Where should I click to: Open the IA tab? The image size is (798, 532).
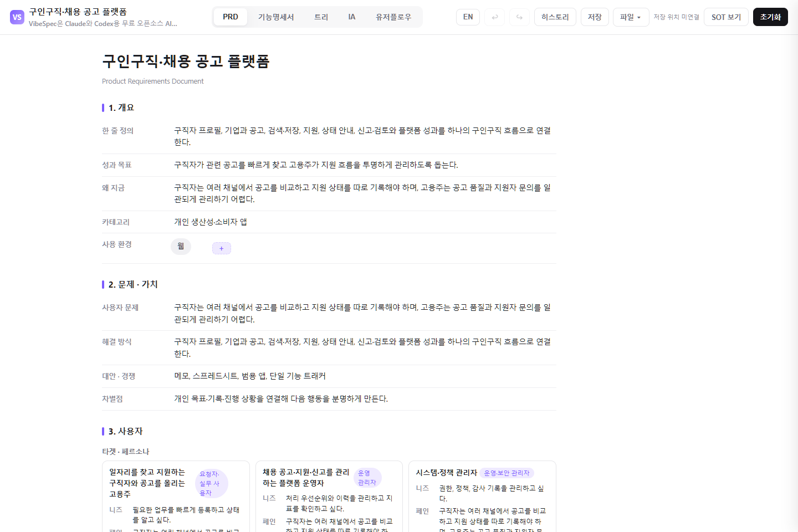pyautogui.click(x=352, y=17)
